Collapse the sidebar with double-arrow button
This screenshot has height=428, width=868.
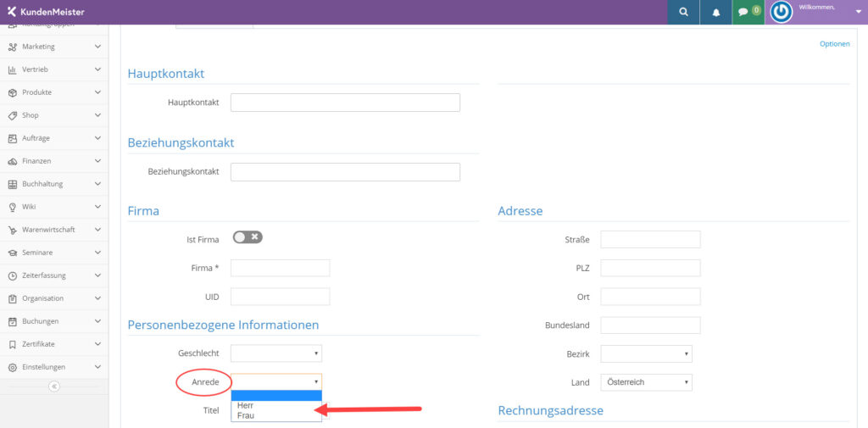(x=54, y=386)
